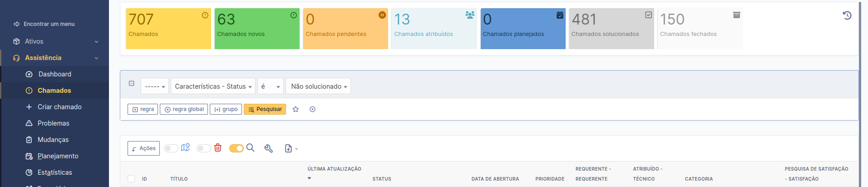This screenshot has width=868, height=187.
Task: Open the Não solucionado value dropdown
Action: point(318,86)
